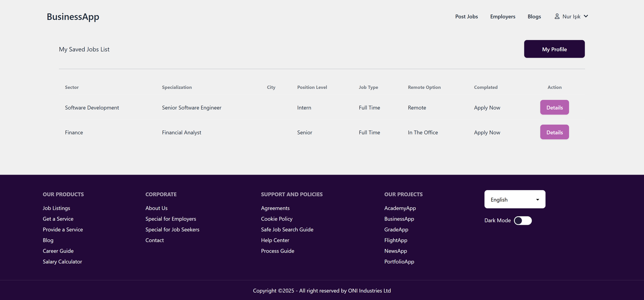Visit the Cookie Policy page link
The width and height of the screenshot is (644, 300).
coord(277,219)
